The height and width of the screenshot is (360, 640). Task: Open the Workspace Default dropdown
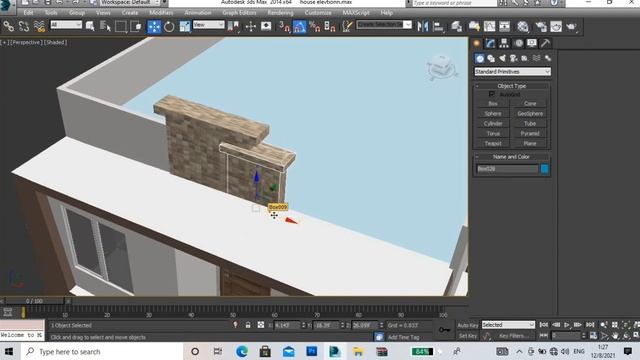pyautogui.click(x=130, y=2)
